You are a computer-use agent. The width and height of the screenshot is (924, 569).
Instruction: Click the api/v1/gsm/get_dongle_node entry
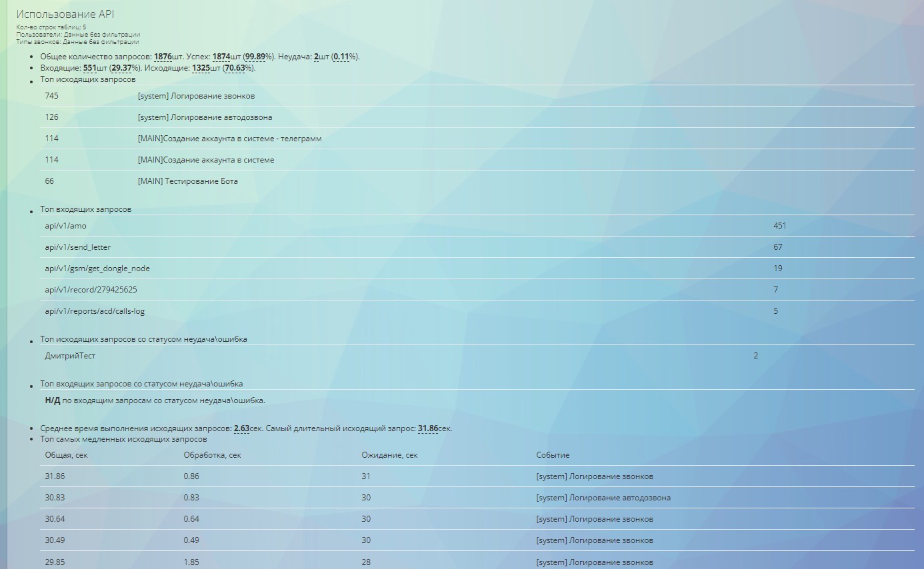[x=97, y=269]
